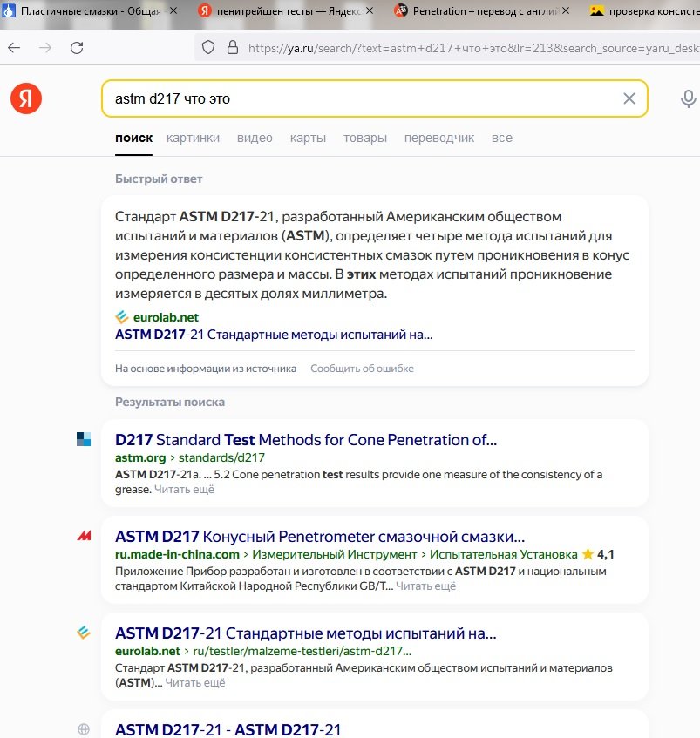The height and width of the screenshot is (738, 700).
Task: Select the поиск search tab
Action: [x=133, y=138]
